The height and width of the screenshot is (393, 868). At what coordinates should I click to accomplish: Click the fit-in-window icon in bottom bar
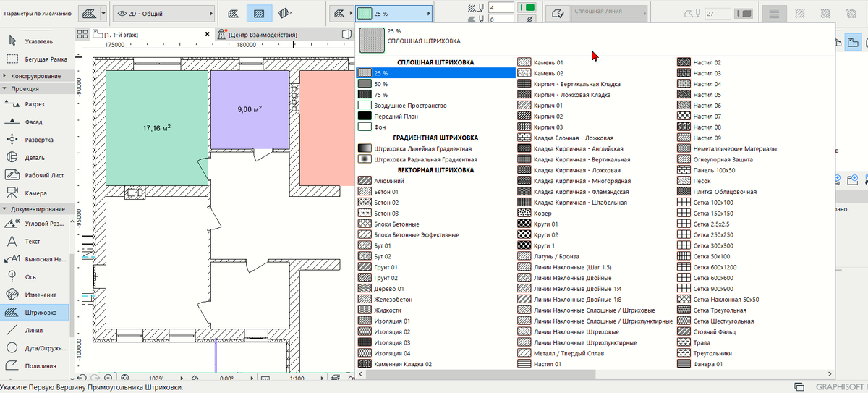(x=124, y=377)
